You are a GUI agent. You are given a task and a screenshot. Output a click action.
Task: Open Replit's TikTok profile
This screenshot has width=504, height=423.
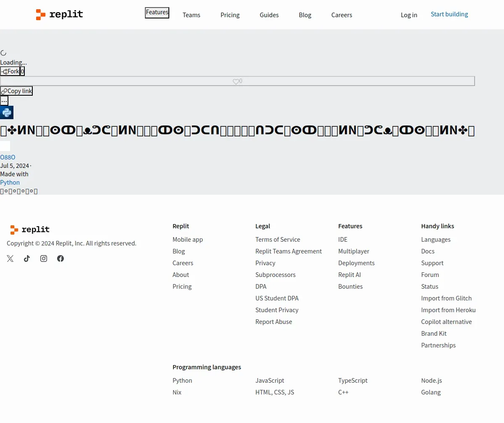point(27,258)
